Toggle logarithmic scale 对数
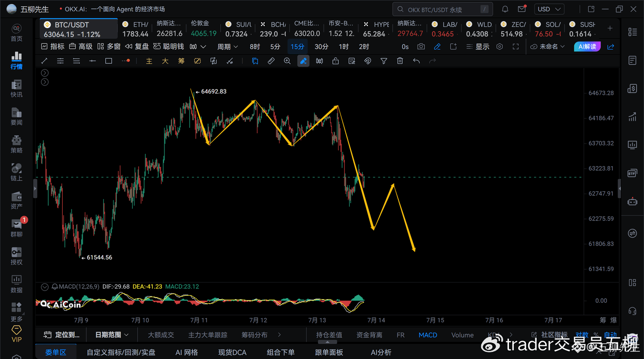 point(582,335)
